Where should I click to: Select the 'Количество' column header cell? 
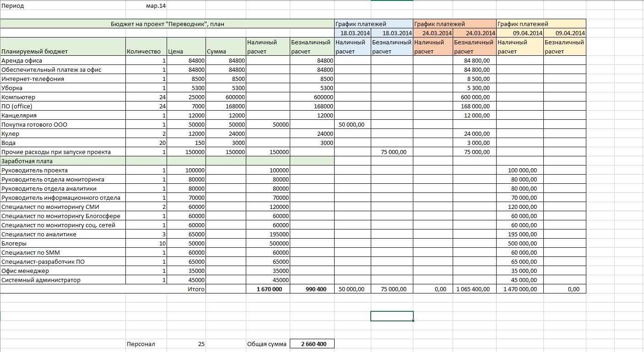coord(146,51)
